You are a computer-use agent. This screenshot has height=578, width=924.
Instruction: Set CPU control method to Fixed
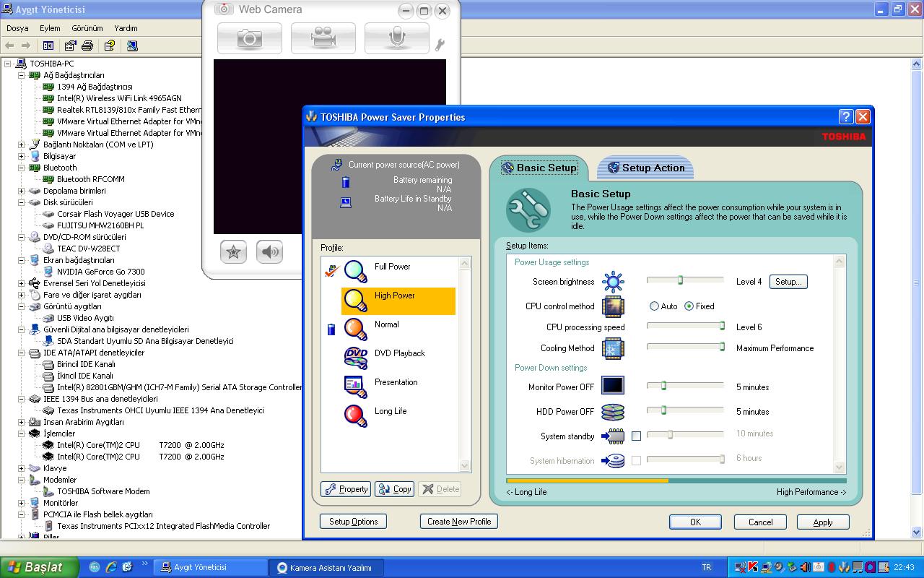click(699, 306)
